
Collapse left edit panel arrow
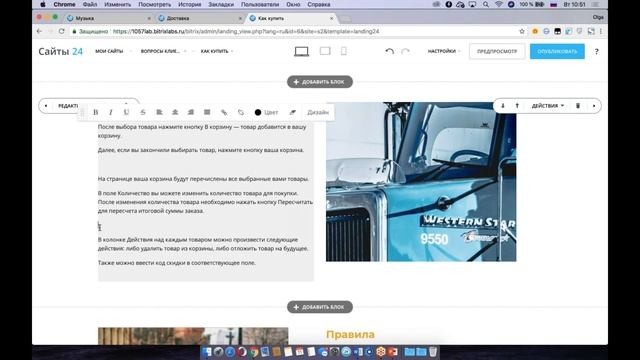pyautogui.click(x=46, y=106)
